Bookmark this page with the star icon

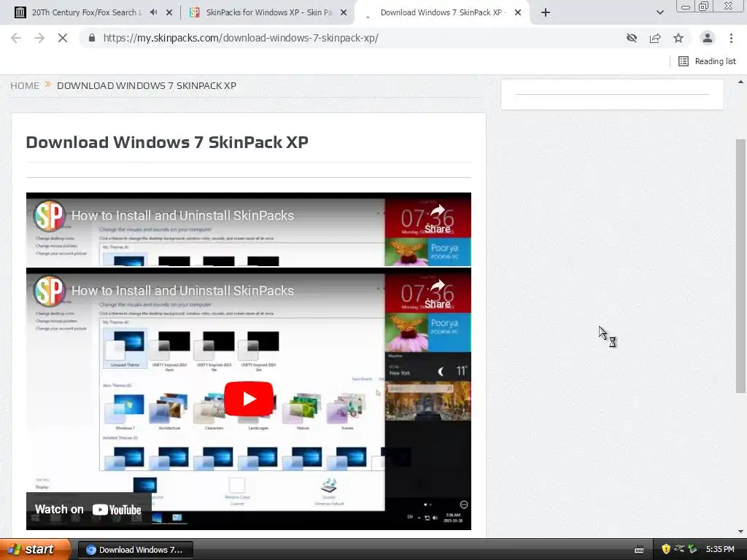click(x=678, y=38)
